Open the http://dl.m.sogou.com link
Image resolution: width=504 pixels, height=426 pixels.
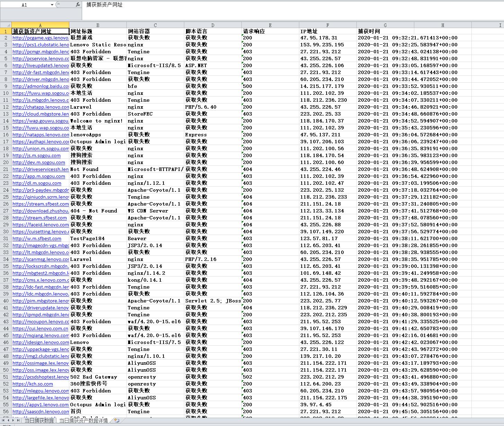(x=37, y=183)
